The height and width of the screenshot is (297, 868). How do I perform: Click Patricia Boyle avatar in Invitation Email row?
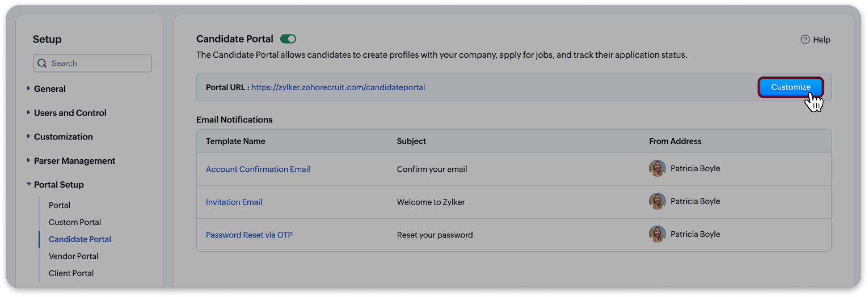657,201
